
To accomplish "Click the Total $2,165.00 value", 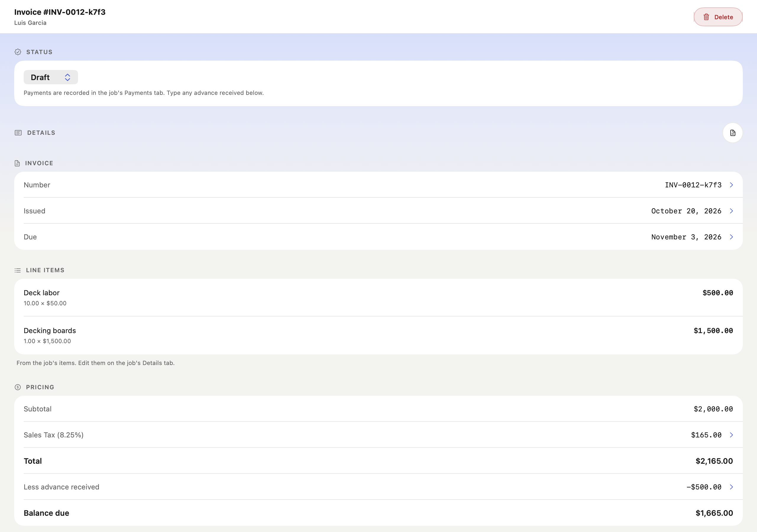I will click(x=714, y=461).
